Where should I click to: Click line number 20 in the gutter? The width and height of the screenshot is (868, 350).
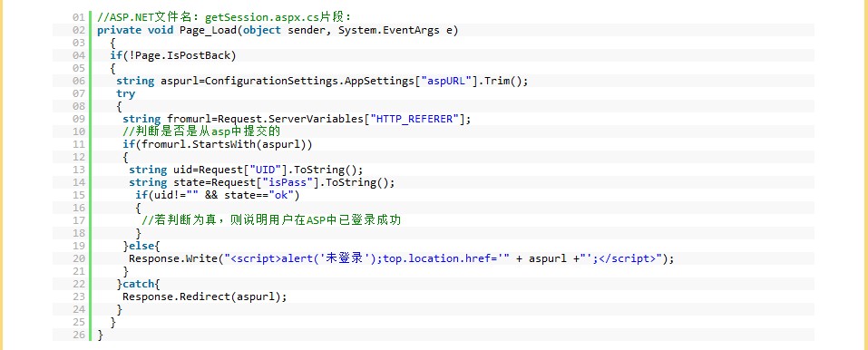(78, 258)
